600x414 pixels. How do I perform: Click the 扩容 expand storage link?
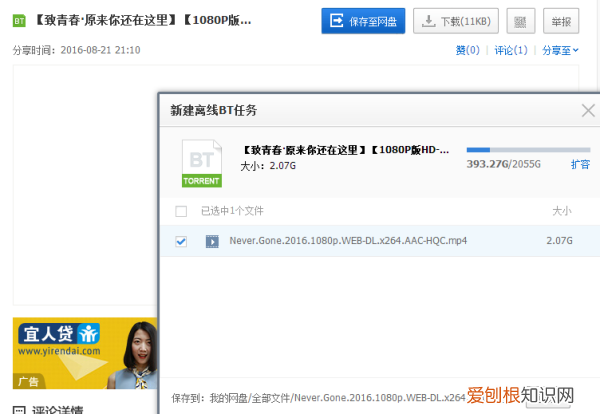tap(580, 164)
